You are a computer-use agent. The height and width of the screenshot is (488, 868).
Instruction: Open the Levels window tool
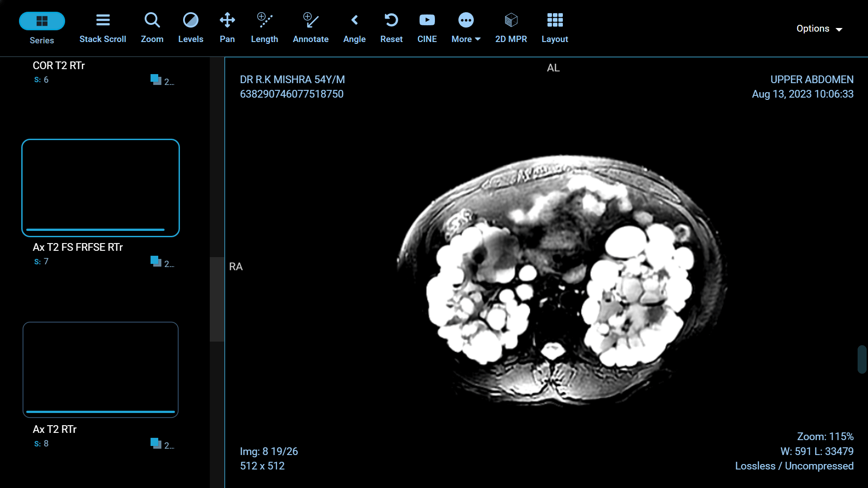191,27
